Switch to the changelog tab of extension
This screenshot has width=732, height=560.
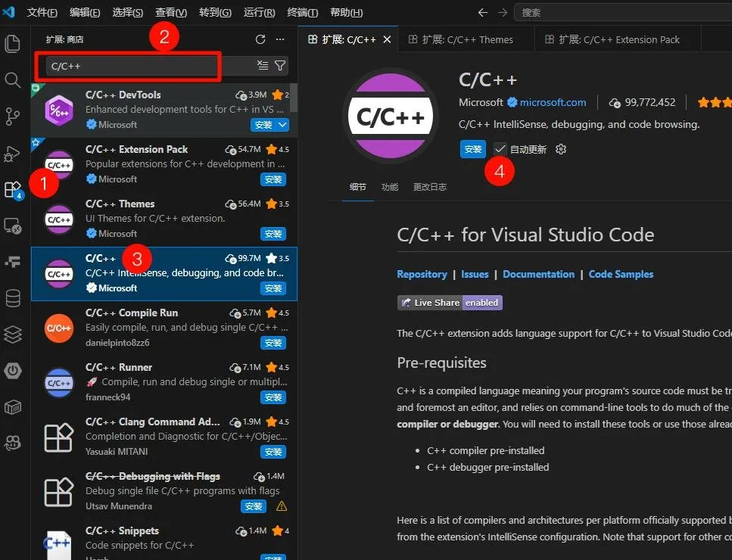pos(429,187)
